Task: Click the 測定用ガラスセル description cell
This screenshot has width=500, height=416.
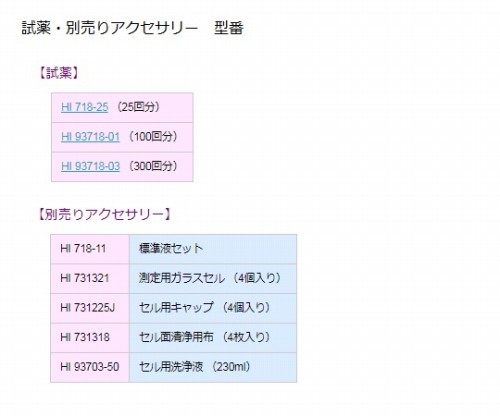Action: [213, 279]
